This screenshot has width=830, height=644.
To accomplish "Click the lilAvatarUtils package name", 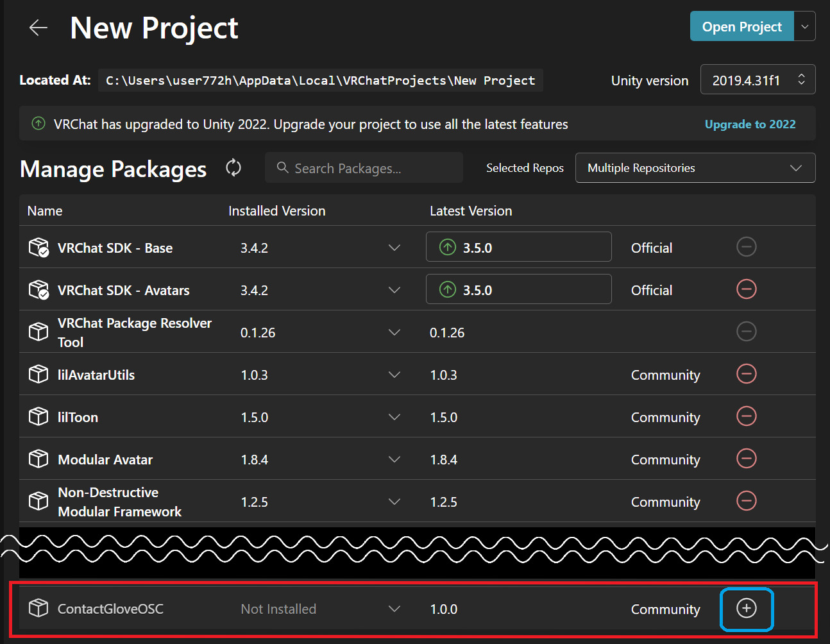I will [96, 375].
